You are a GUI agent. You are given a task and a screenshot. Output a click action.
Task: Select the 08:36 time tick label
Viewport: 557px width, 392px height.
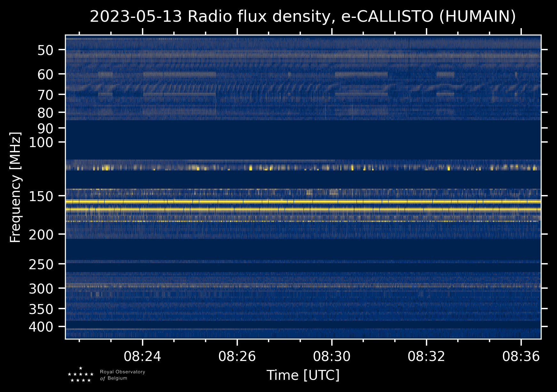click(x=521, y=356)
